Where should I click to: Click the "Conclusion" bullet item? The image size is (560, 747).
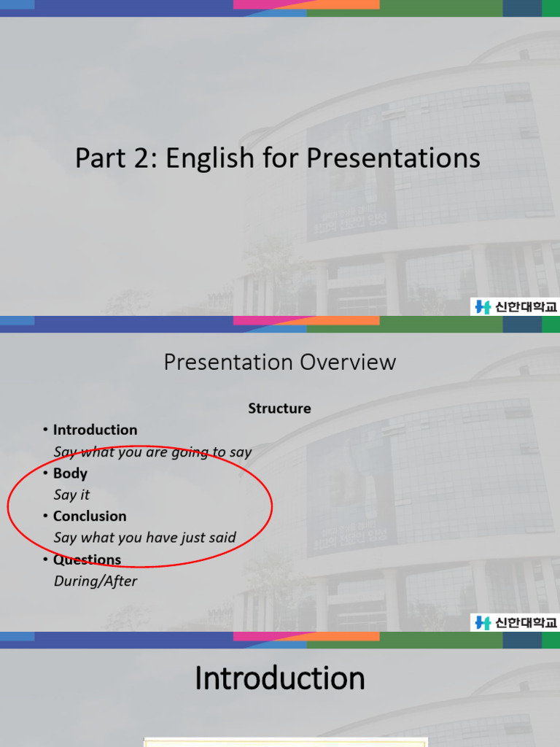(x=90, y=516)
